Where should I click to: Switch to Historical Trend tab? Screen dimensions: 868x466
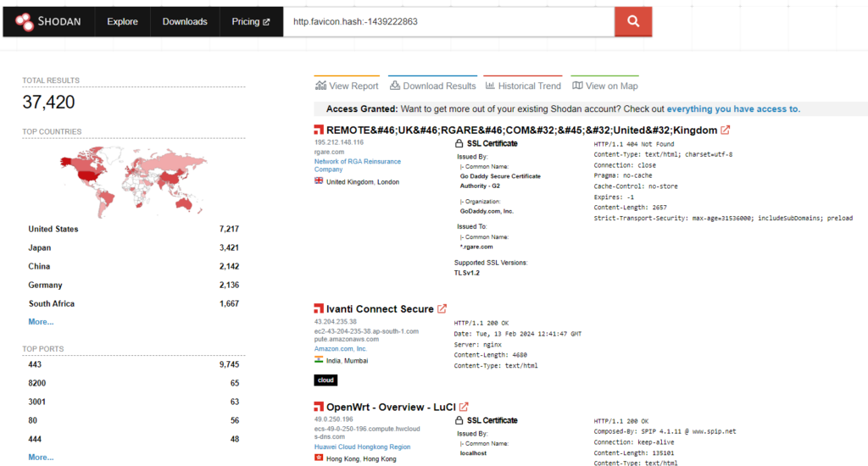pos(523,86)
